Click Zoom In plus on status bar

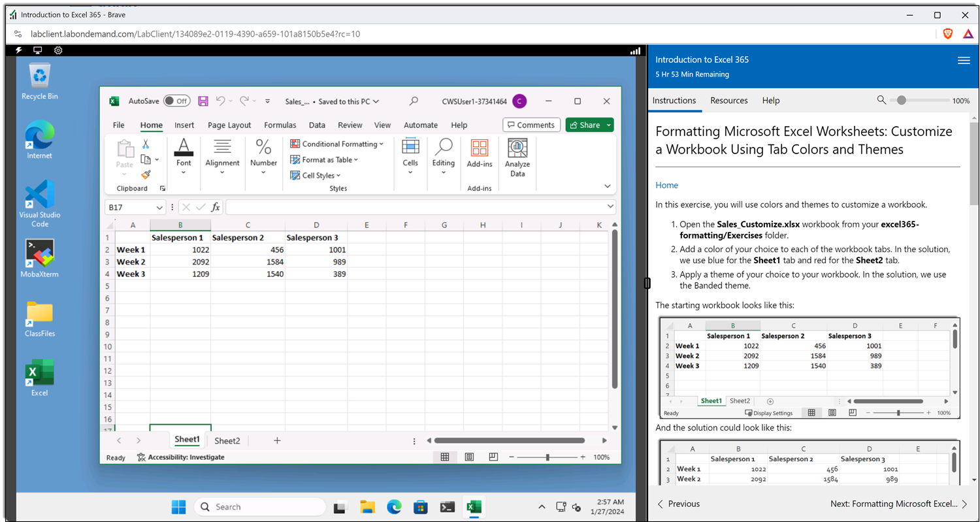[x=583, y=457]
